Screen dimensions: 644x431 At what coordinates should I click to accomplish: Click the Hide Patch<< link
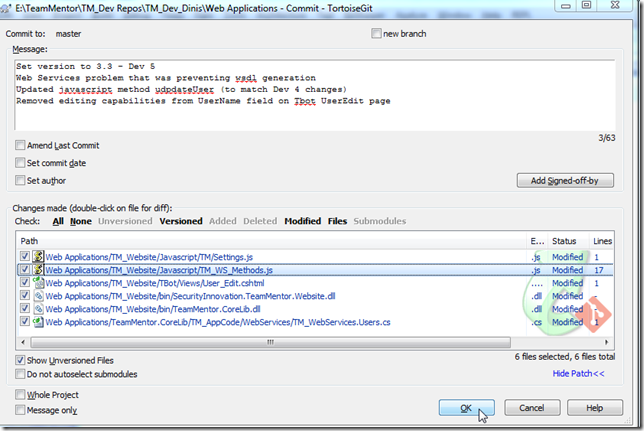pyautogui.click(x=578, y=373)
